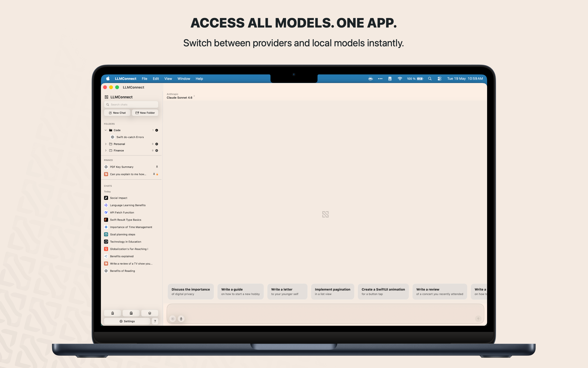Click the icon beside Social Impact chat
Viewport: 588px width, 368px height.
pos(106,198)
